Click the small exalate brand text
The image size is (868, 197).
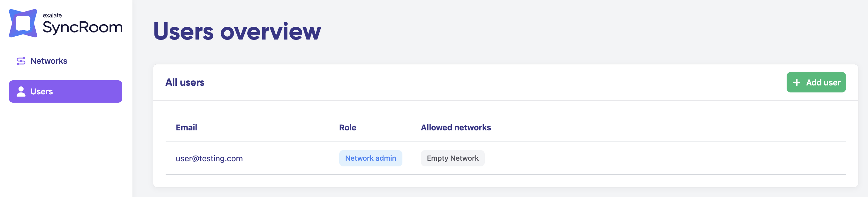pos(52,15)
